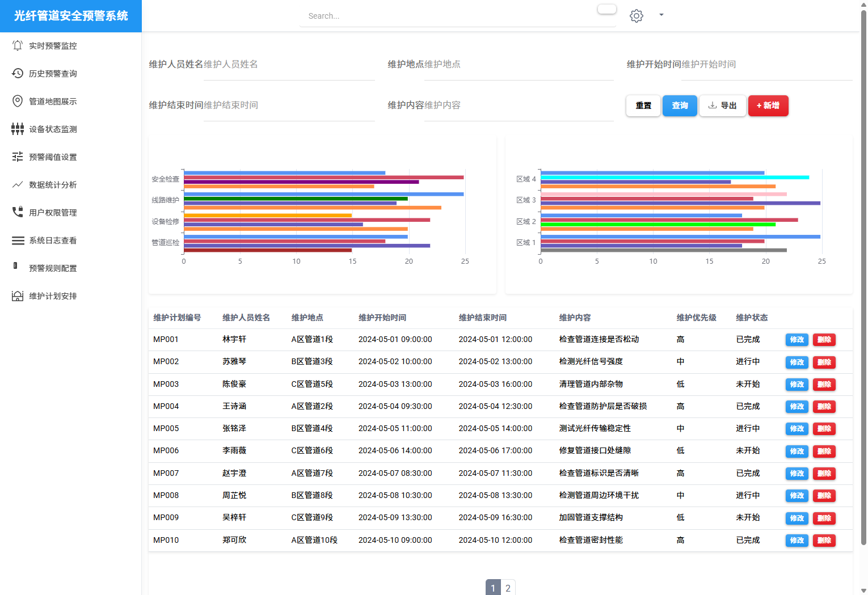This screenshot has height=595, width=868.
Task: Open the 维护计划安排 menu item
Action: click(53, 296)
